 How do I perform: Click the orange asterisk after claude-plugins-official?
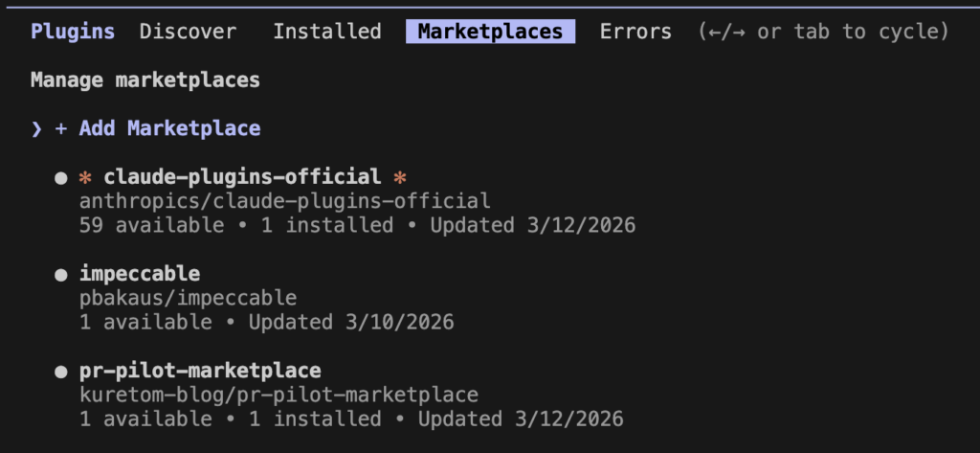[x=400, y=177]
